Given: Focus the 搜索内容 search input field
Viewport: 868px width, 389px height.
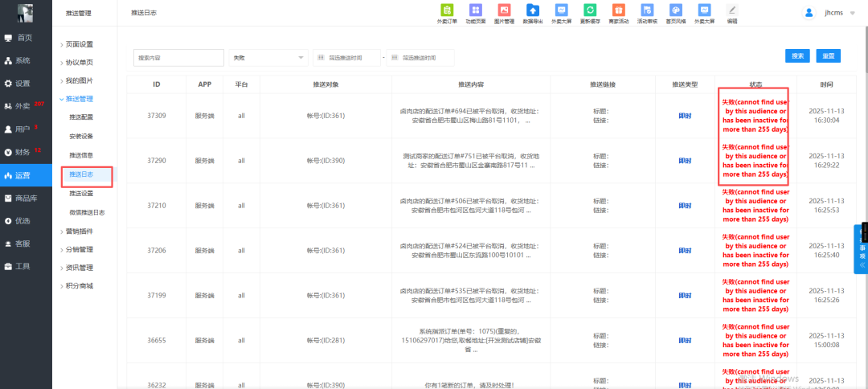Looking at the screenshot, I should pyautogui.click(x=178, y=58).
